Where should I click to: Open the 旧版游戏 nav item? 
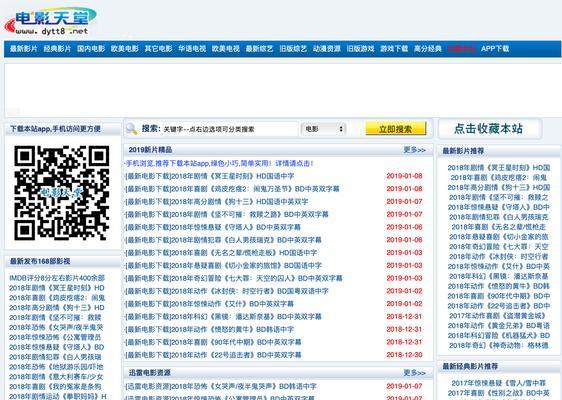[x=361, y=49]
